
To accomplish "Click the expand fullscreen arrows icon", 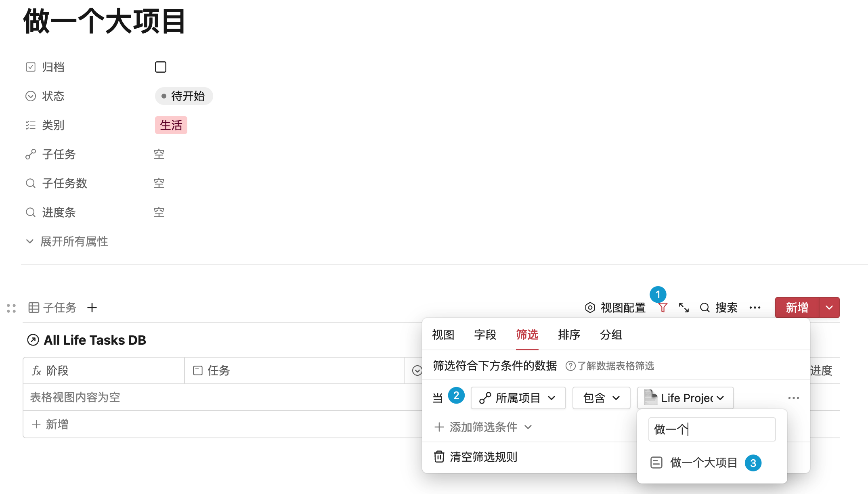I will tap(683, 308).
